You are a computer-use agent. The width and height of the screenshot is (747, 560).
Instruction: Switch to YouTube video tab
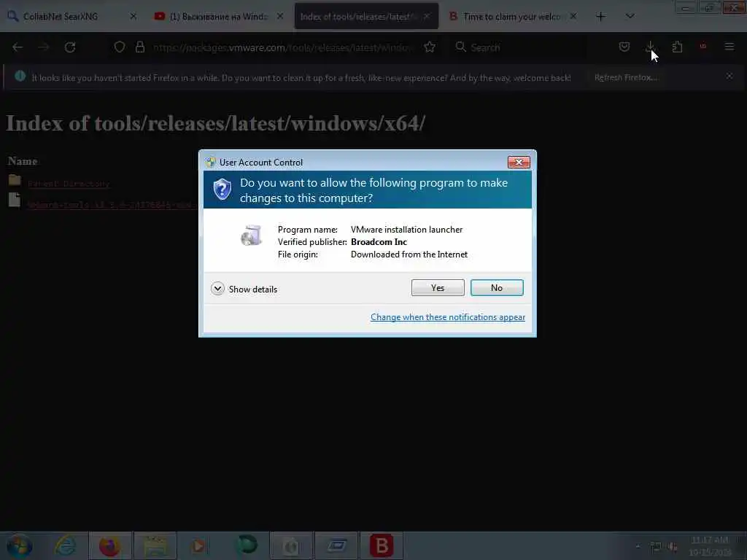tap(219, 17)
